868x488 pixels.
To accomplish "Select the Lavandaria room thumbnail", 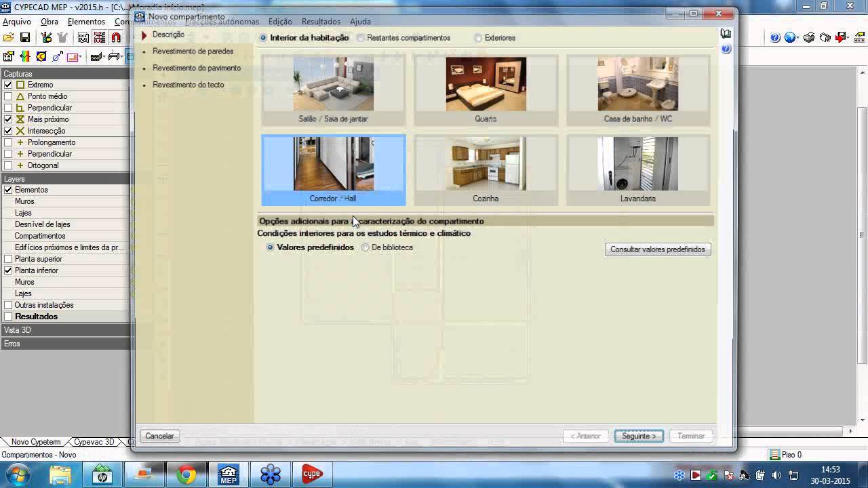I will [x=638, y=170].
